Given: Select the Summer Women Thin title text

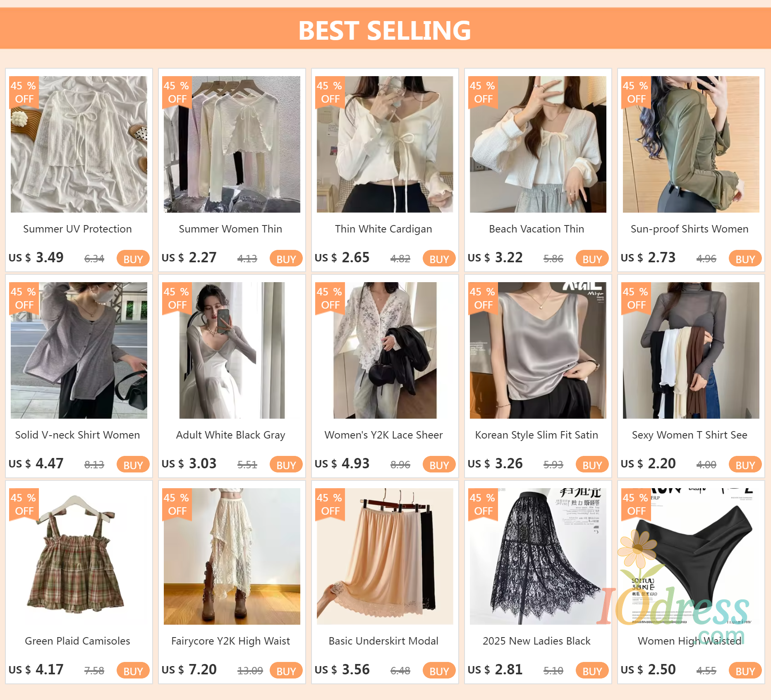Looking at the screenshot, I should (x=230, y=229).
